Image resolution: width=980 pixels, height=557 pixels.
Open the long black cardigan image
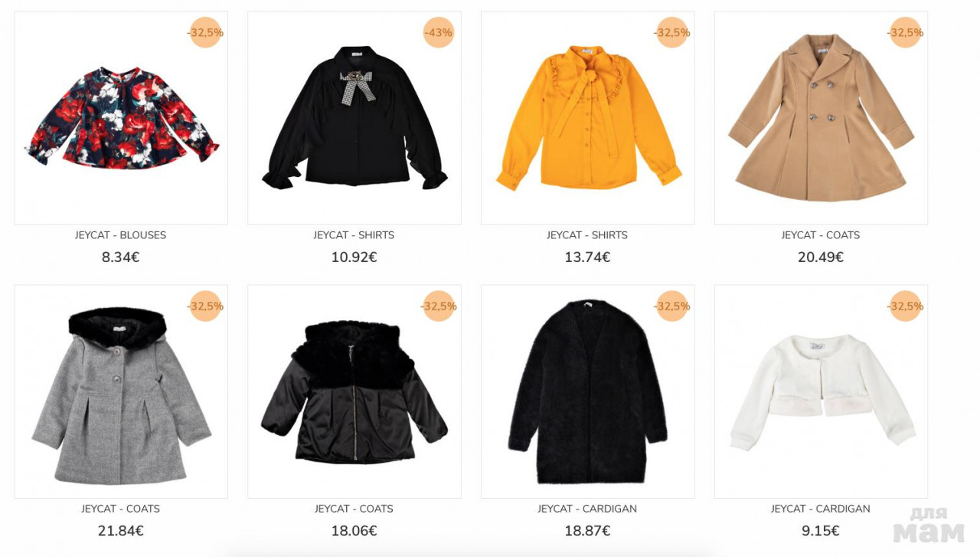click(x=588, y=392)
